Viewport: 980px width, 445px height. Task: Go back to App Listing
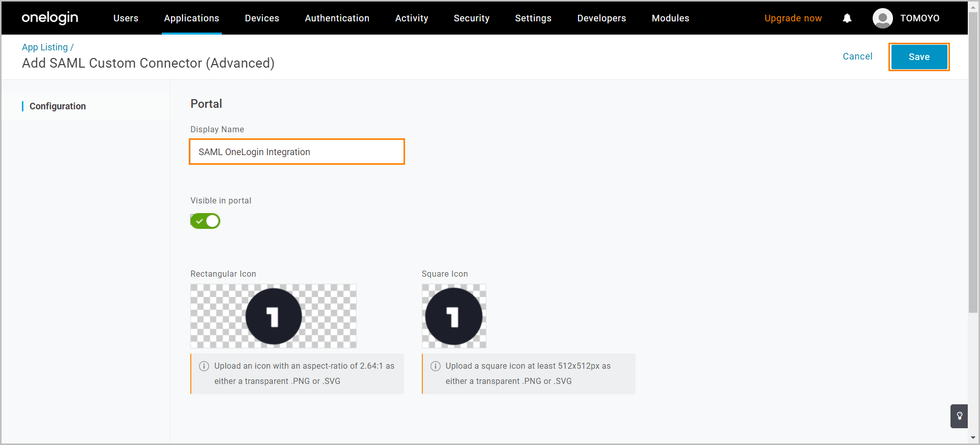pyautogui.click(x=45, y=47)
